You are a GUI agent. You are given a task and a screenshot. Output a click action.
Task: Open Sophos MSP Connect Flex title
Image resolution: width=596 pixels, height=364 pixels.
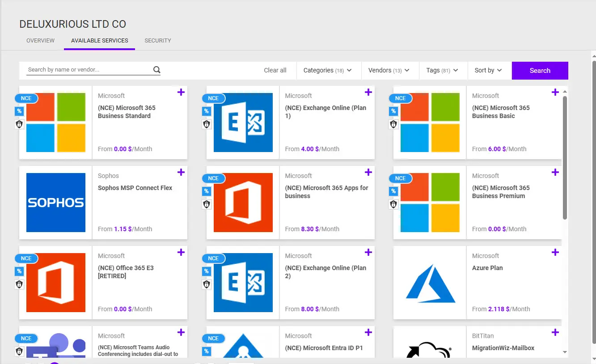pyautogui.click(x=135, y=188)
